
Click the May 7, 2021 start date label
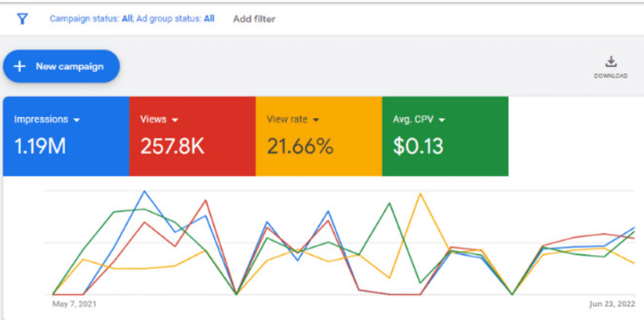[74, 304]
